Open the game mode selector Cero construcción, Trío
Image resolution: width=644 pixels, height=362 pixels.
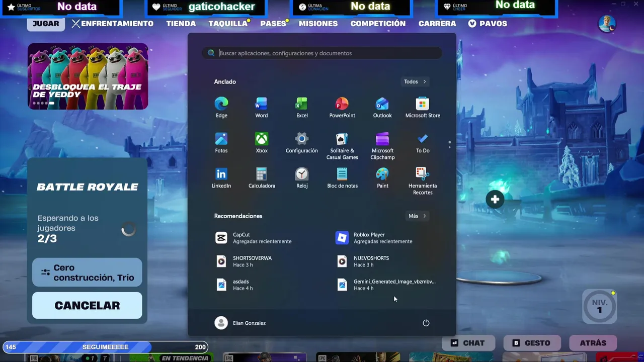coord(87,273)
